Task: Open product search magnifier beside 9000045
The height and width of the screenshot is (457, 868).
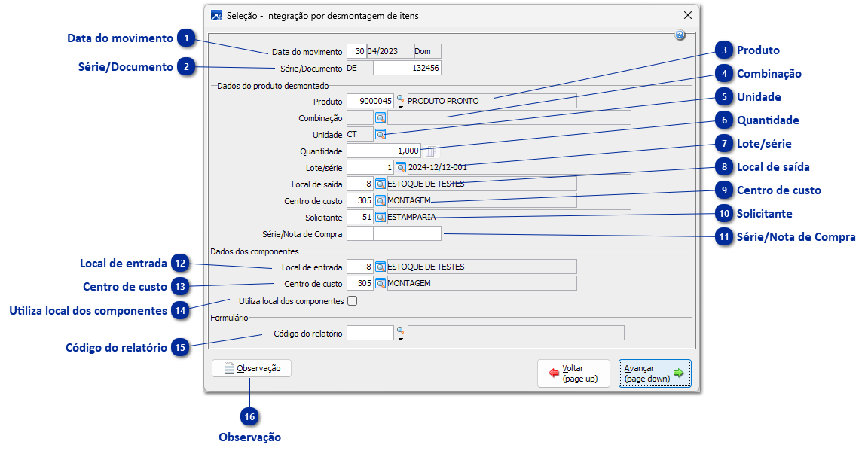Action: point(400,99)
